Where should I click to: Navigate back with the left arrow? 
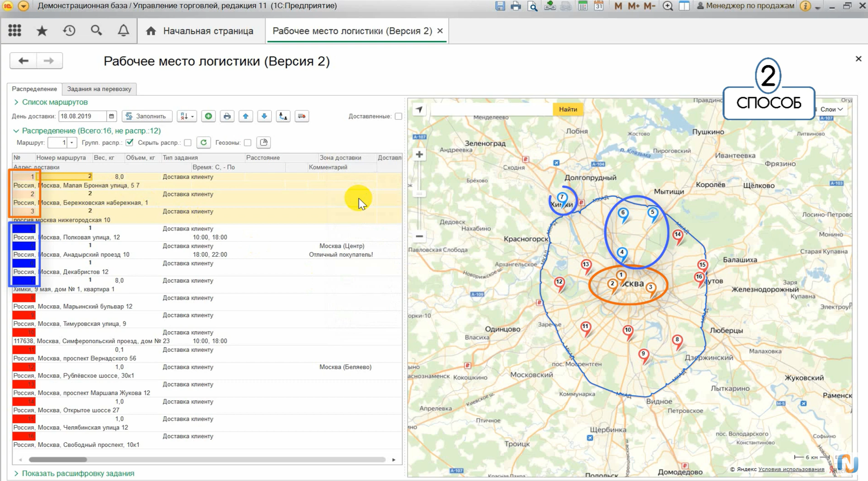23,61
